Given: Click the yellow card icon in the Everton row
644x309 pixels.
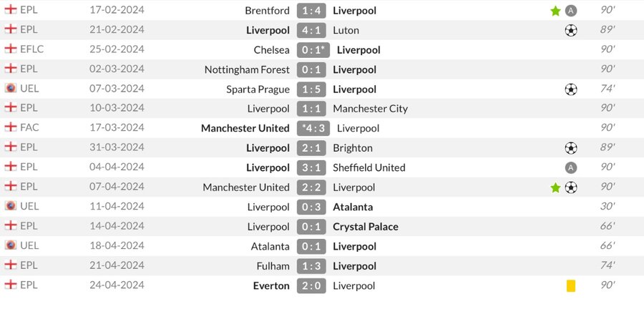Looking at the screenshot, I should pyautogui.click(x=571, y=285).
